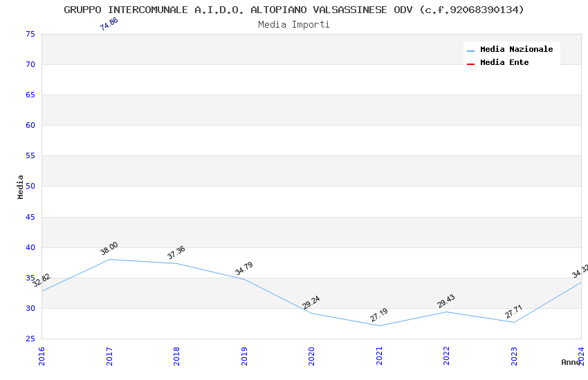Click the 2018 x-axis year label

(176, 356)
